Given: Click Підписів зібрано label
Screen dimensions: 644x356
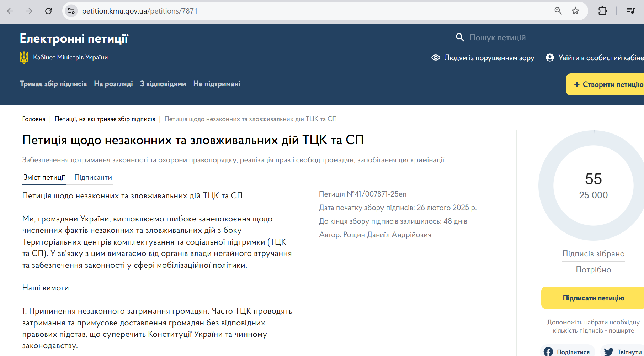Looking at the screenshot, I should (594, 253).
